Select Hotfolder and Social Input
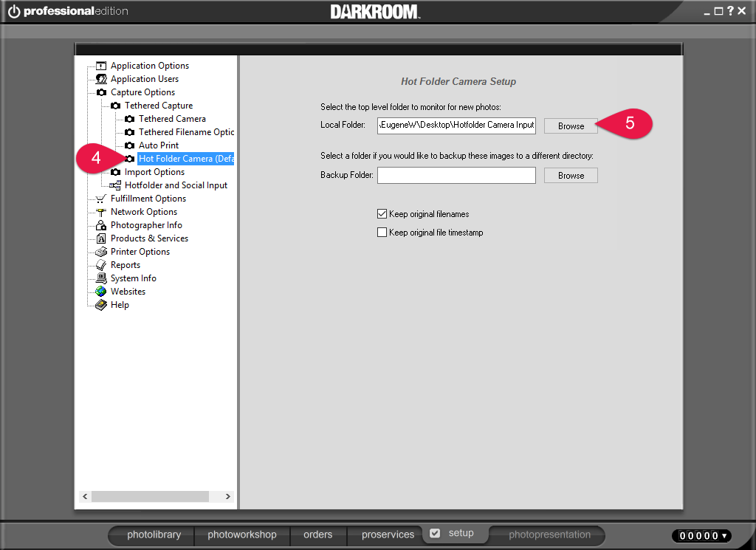756x550 pixels. [x=176, y=185]
